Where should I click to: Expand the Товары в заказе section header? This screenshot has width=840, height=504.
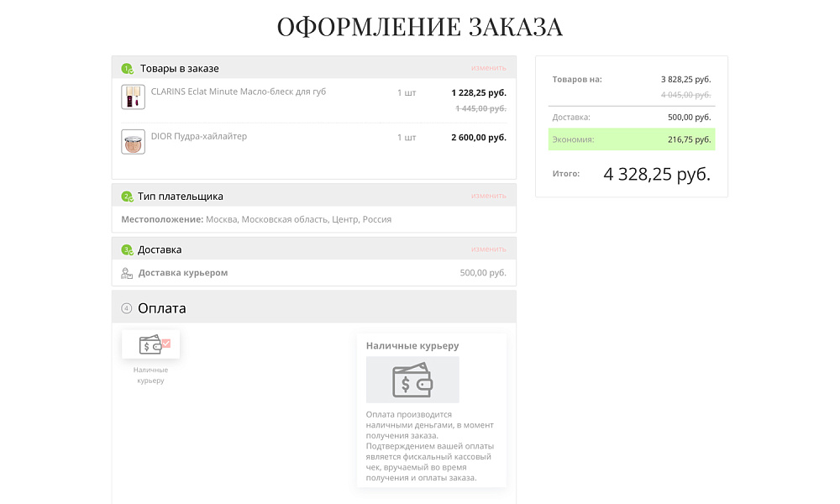coord(179,69)
